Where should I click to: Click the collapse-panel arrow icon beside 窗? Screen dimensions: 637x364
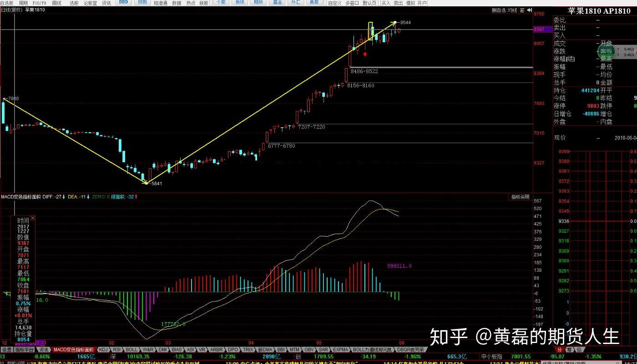tap(529, 10)
